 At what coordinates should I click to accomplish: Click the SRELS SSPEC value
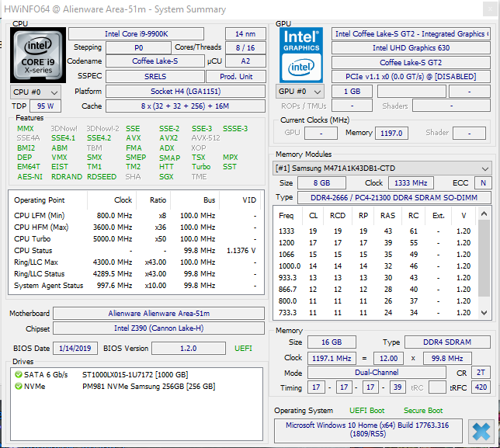pyautogui.click(x=155, y=77)
